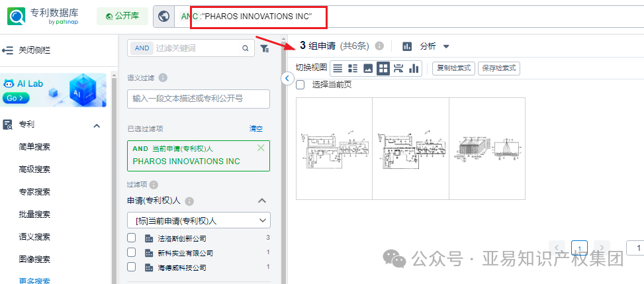Click the AND operator toggle in filter box

pos(142,48)
